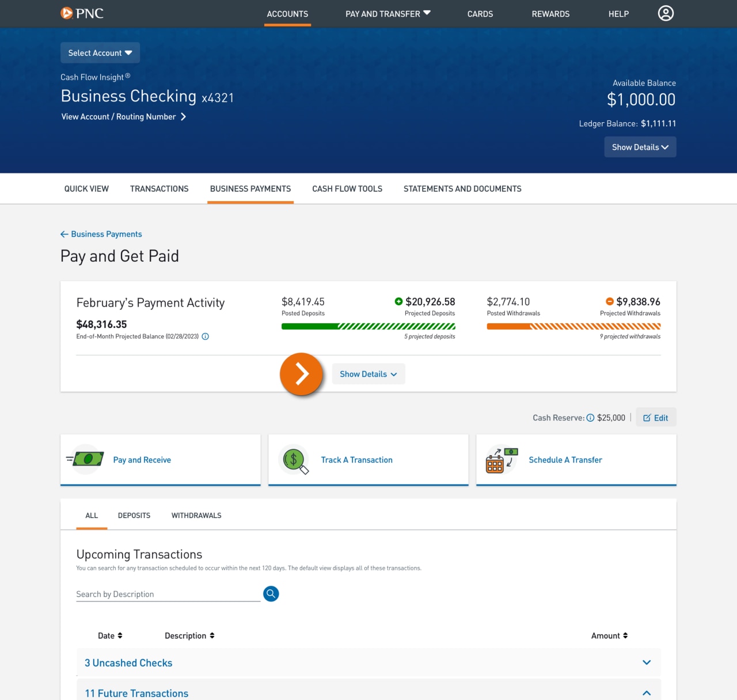Click the Search by Description field
This screenshot has height=700, width=737.
167,594
